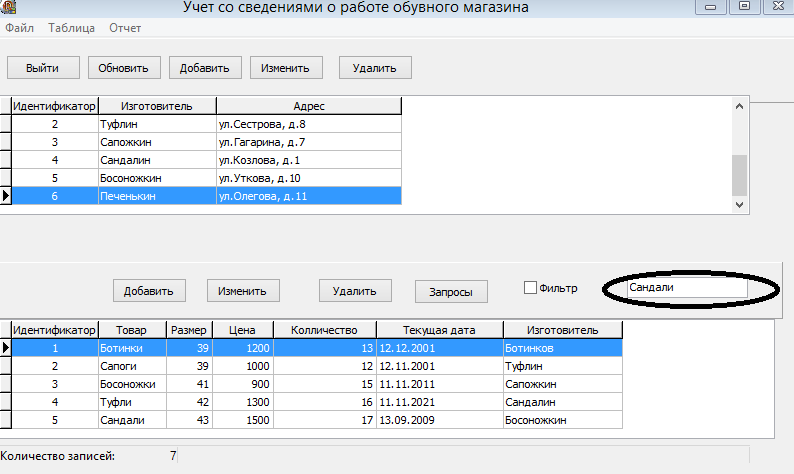
Task: Open the Файл menu
Action: pos(20,28)
